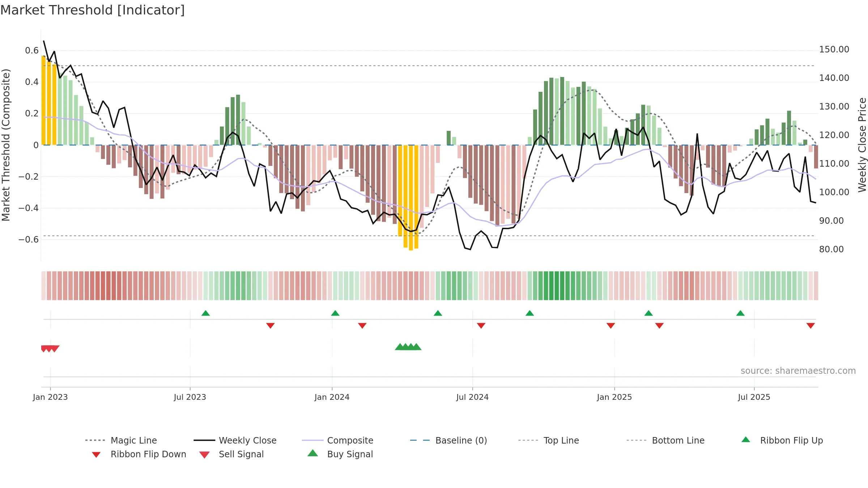
Task: Click the Market Threshold (Composite) axis title
Action: click(6, 145)
